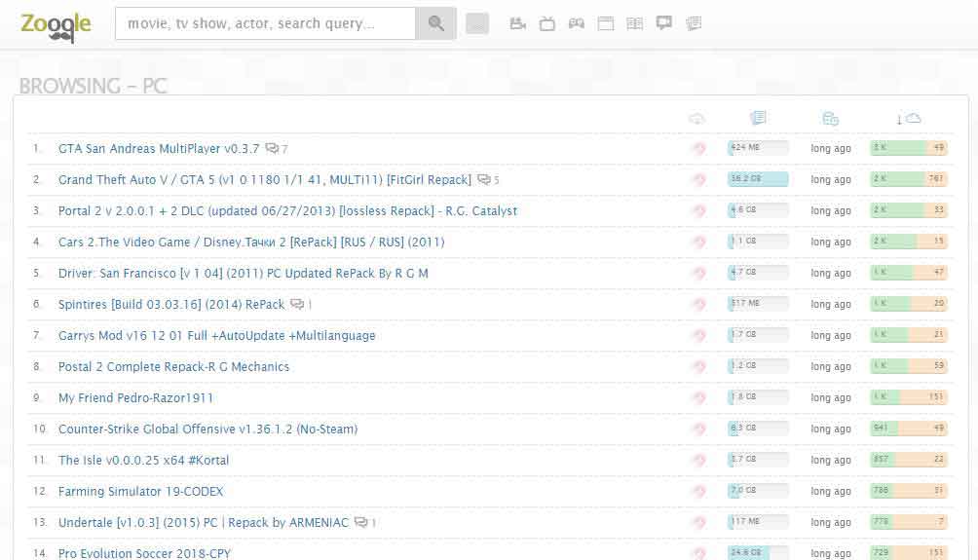Open the speech bubble icon in header
This screenshot has width=978, height=560.
click(664, 23)
